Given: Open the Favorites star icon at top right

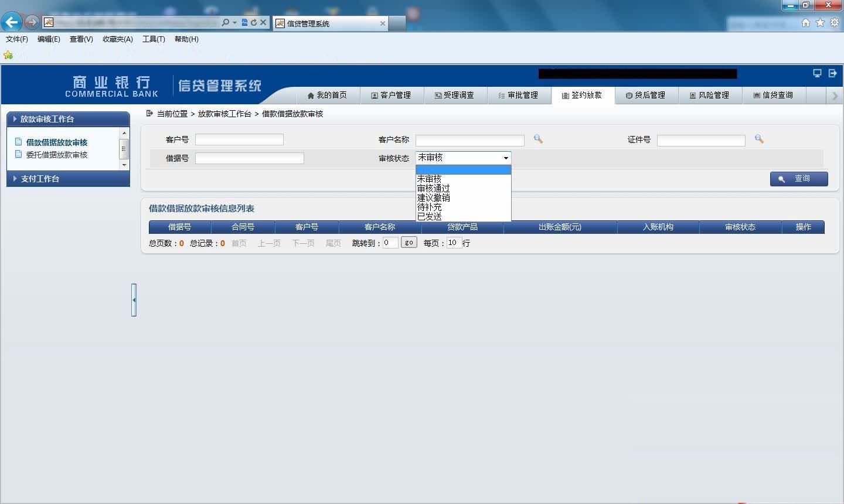Looking at the screenshot, I should [x=820, y=22].
